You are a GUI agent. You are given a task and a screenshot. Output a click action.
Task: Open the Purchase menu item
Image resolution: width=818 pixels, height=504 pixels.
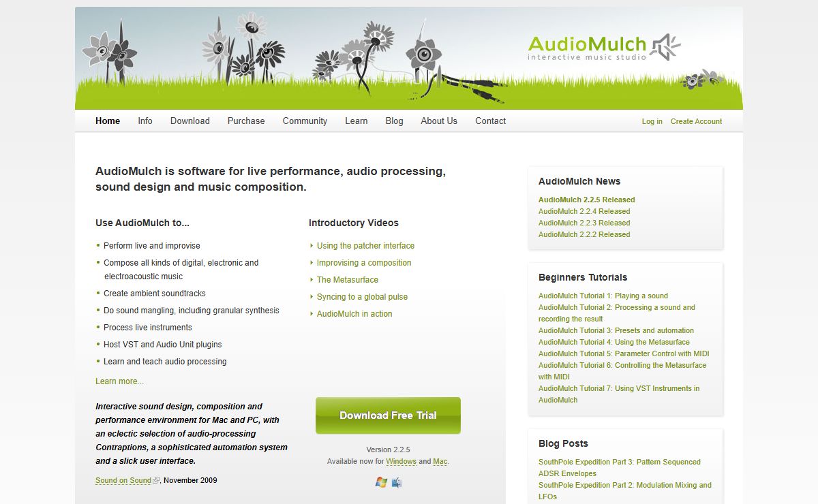tap(246, 121)
